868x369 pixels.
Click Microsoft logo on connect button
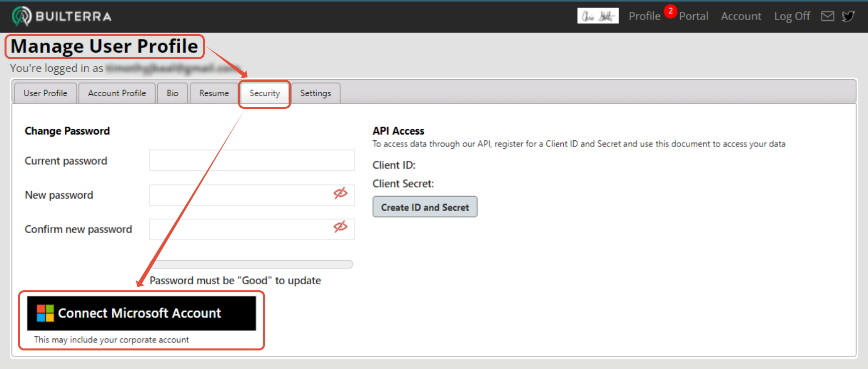click(45, 313)
